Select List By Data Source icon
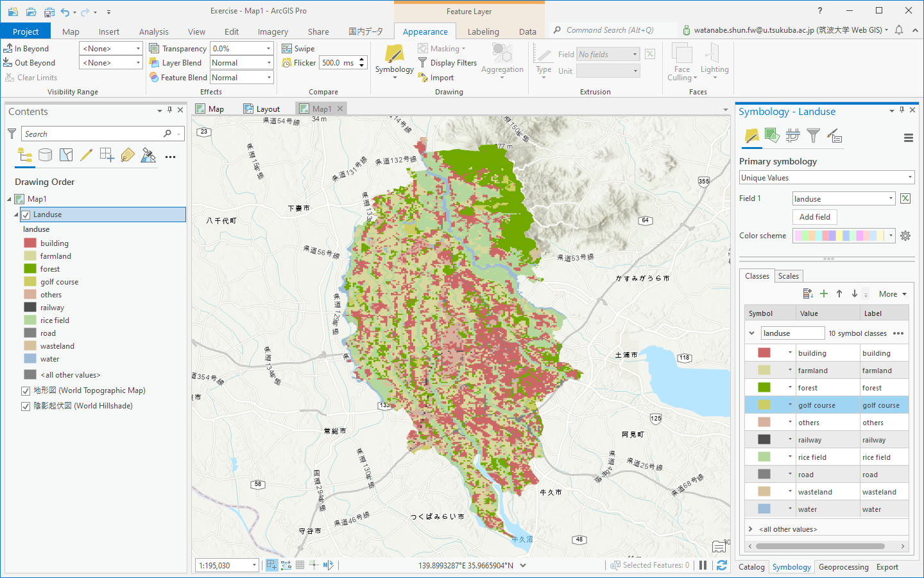This screenshot has width=924, height=578. click(46, 155)
